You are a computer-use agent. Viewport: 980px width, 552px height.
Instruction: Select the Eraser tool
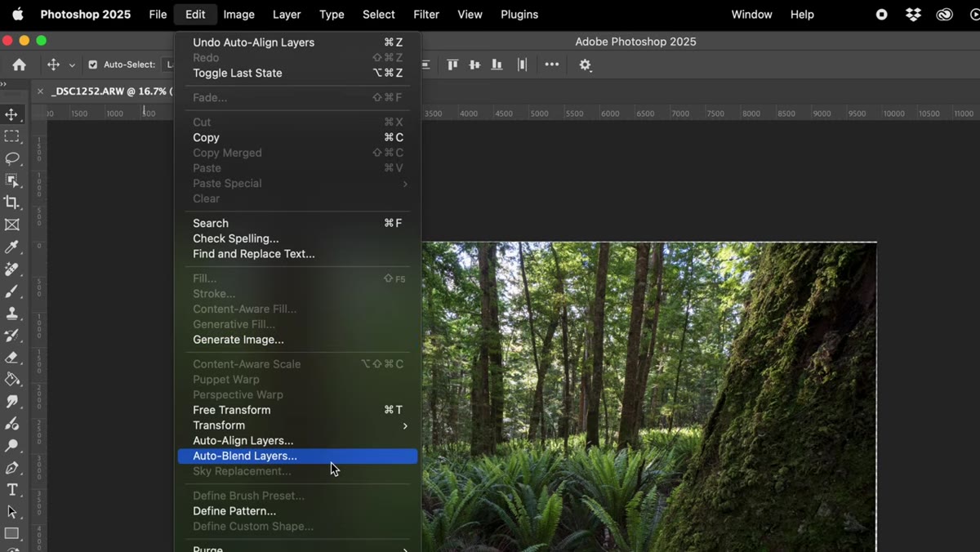coord(11,357)
